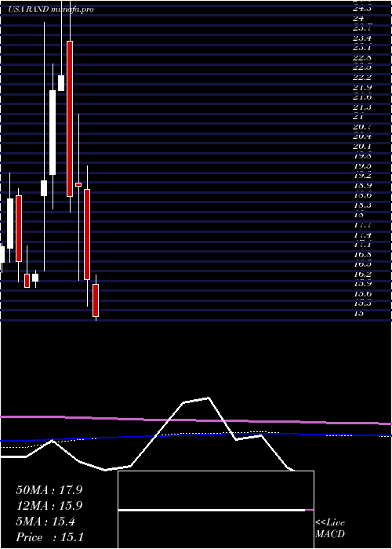
Task: Click the '<<Live MACD' label
Action: (330, 529)
